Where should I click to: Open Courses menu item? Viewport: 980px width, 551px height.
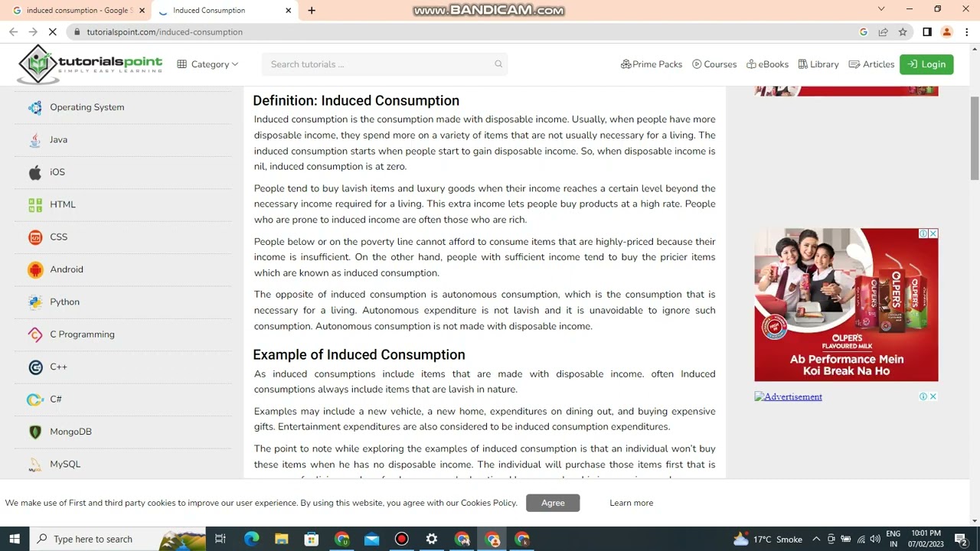[714, 64]
